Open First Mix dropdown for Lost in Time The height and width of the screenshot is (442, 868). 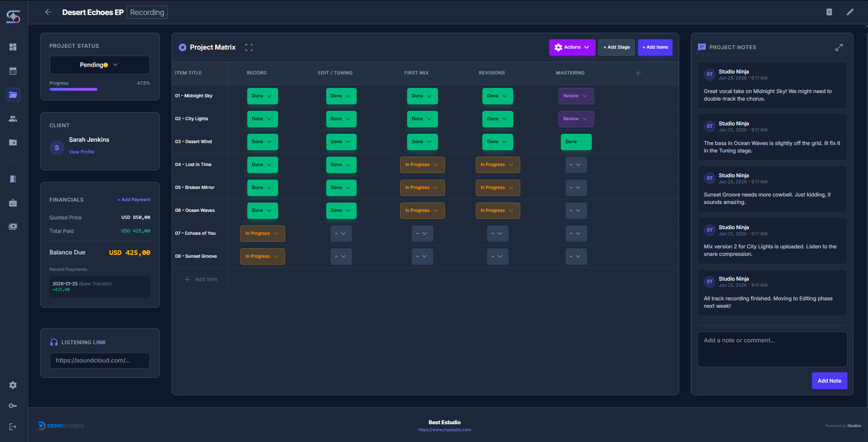pos(422,165)
